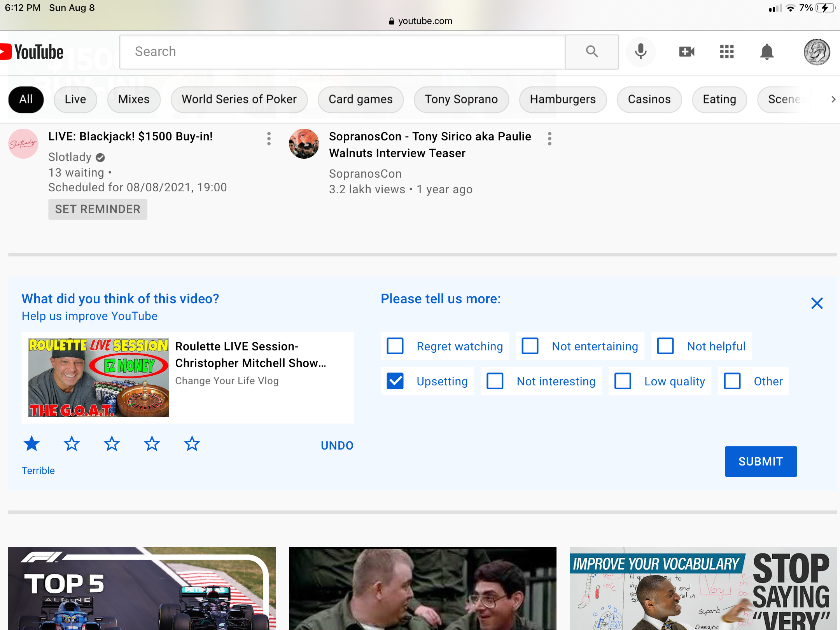
Task: Click UNDO on the star rating
Action: [337, 446]
